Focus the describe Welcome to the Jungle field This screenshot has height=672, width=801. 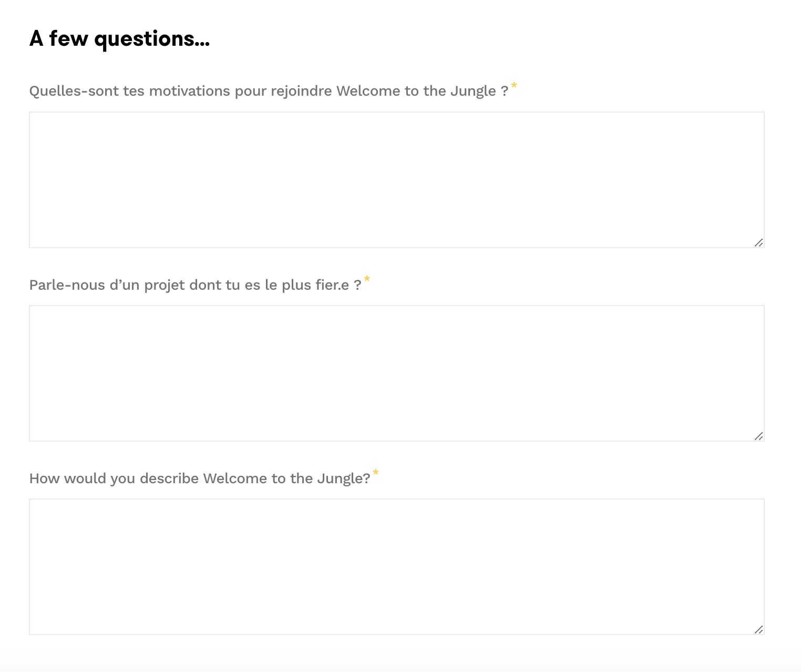pos(396,566)
